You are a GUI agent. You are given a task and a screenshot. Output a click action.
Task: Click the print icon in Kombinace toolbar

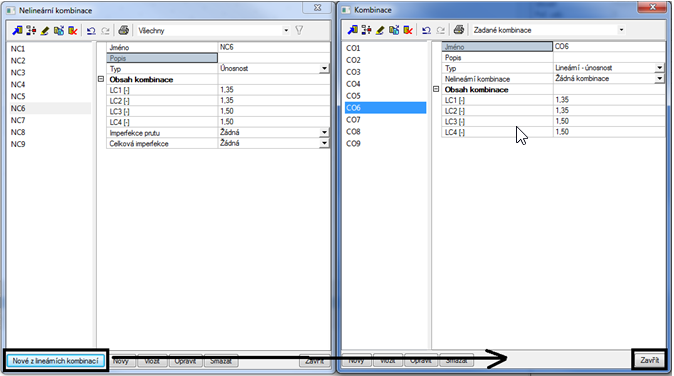(x=459, y=29)
